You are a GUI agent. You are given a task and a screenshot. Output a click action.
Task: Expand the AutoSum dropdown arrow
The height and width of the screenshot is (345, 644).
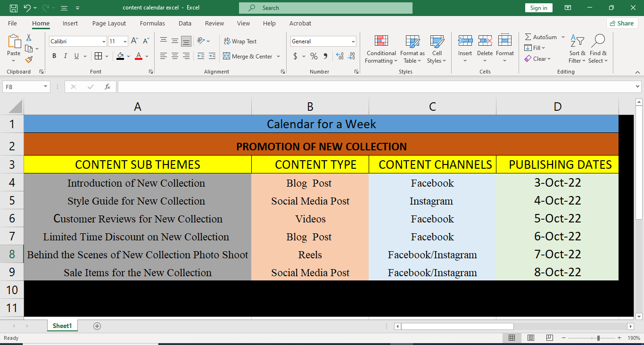(x=563, y=37)
